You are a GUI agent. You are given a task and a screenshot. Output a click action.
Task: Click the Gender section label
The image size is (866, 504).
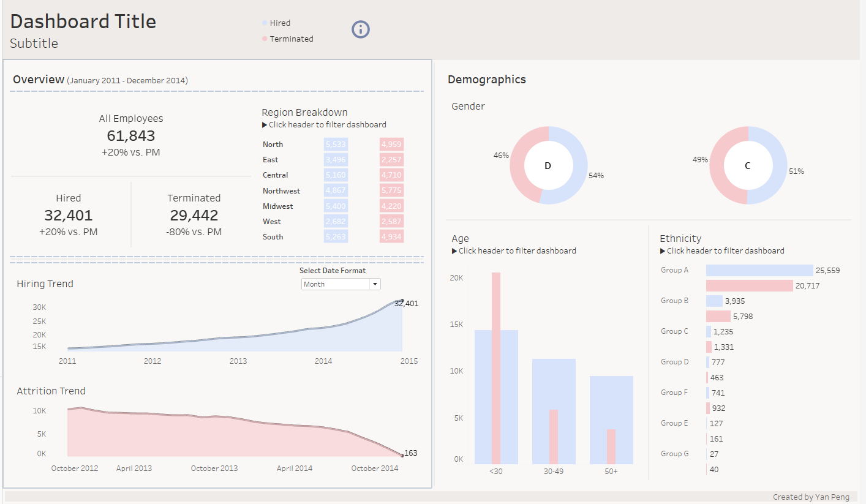point(468,107)
